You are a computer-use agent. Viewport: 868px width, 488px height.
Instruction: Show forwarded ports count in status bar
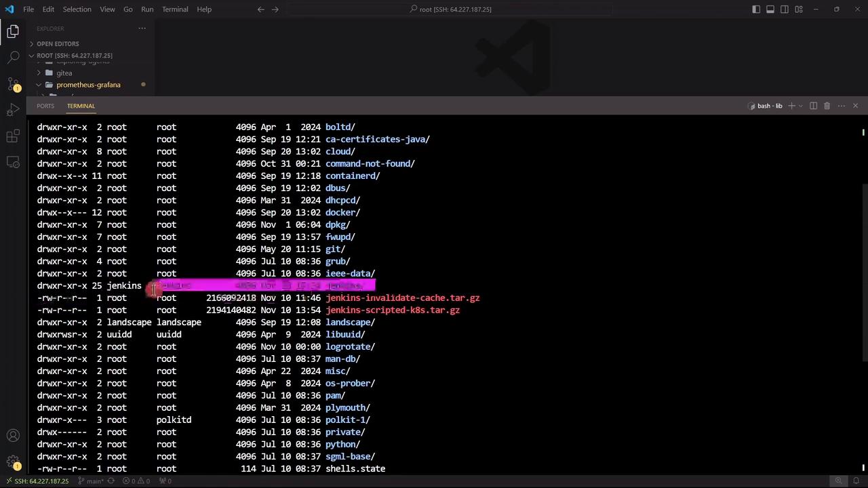point(165,481)
